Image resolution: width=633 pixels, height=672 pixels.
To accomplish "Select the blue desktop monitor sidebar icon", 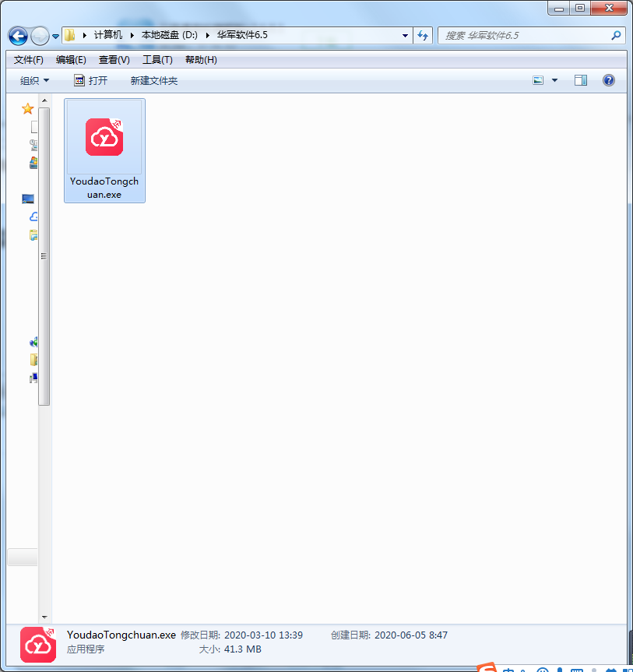I will (x=28, y=199).
